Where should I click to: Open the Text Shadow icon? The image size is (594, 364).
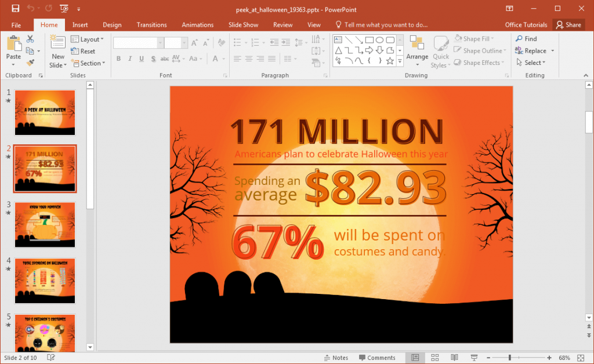click(153, 59)
